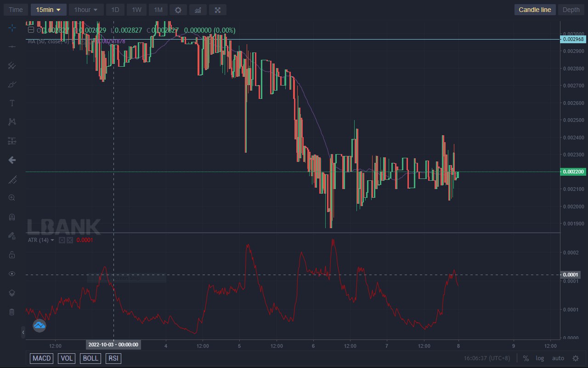Open the pitchfork drawing tools
The image size is (588, 368).
12,66
